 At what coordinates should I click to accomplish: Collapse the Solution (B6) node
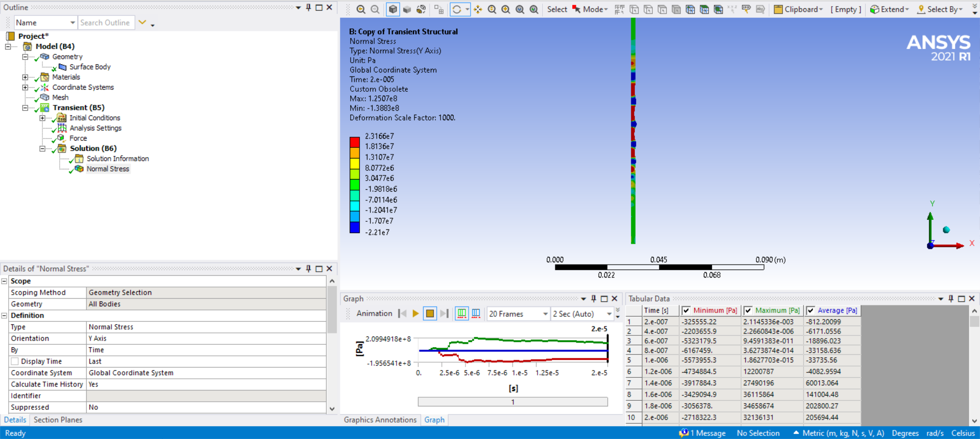click(x=42, y=148)
